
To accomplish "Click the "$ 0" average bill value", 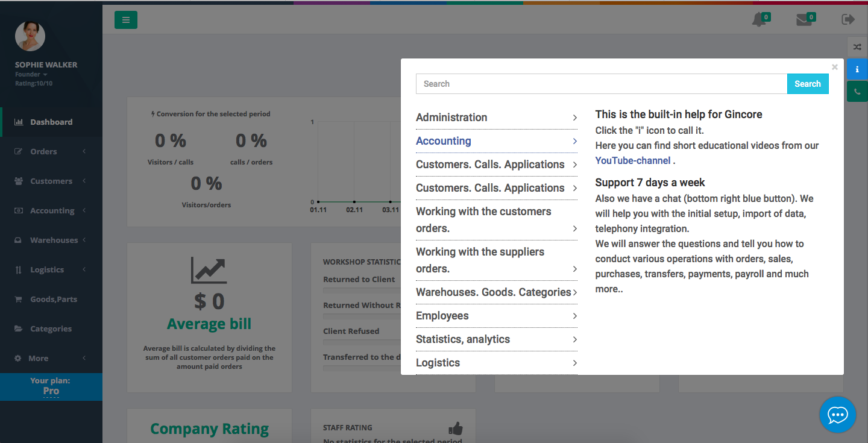I will pos(209,301).
